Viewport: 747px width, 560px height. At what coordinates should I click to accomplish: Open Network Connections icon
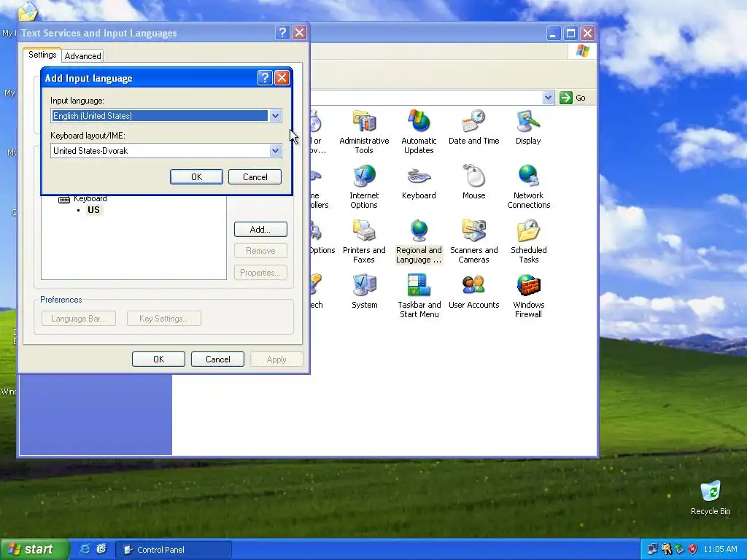click(x=528, y=186)
